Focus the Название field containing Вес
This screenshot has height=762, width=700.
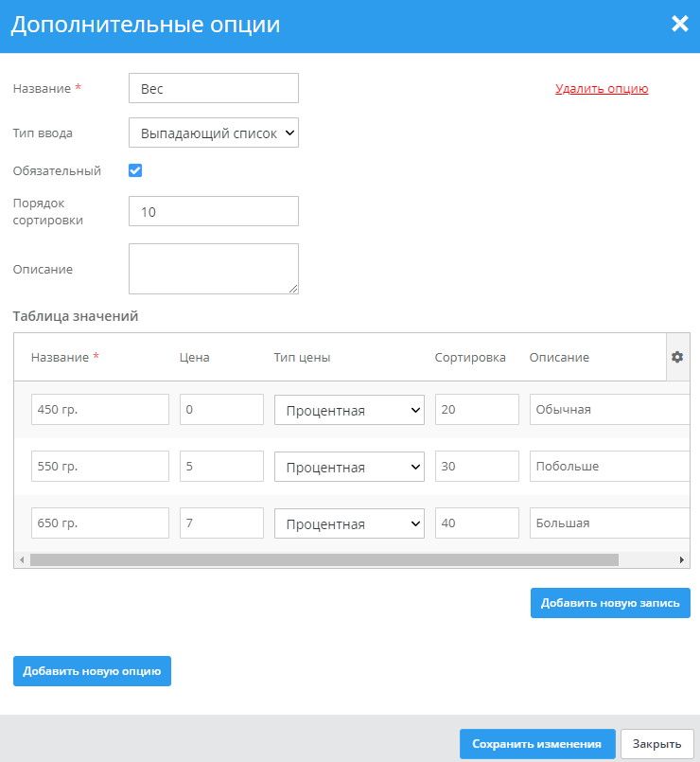214,88
